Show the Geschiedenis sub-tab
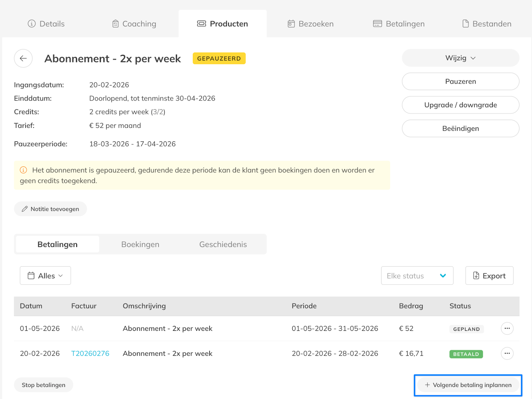The height and width of the screenshot is (399, 532). 223,244
